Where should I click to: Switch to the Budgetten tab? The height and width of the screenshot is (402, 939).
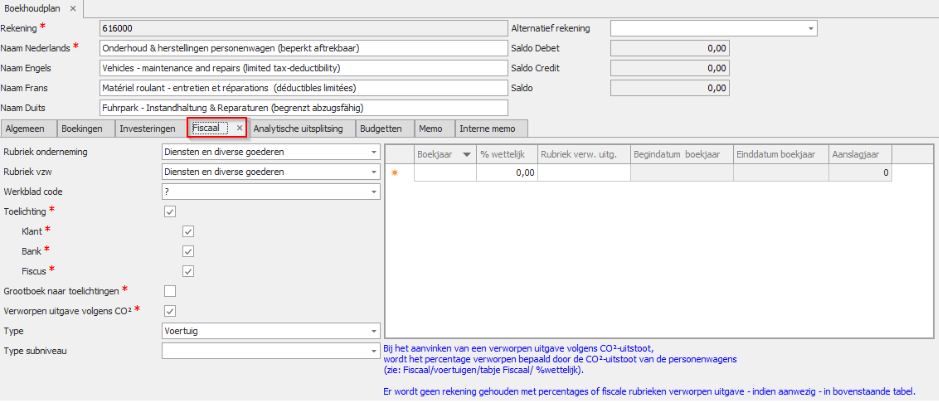tap(384, 128)
